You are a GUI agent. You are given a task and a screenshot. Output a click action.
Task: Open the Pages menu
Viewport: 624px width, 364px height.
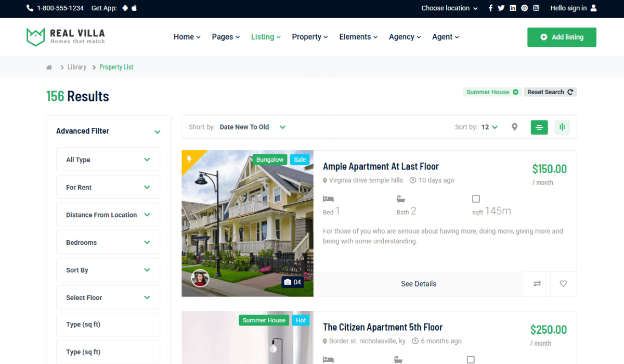click(226, 37)
